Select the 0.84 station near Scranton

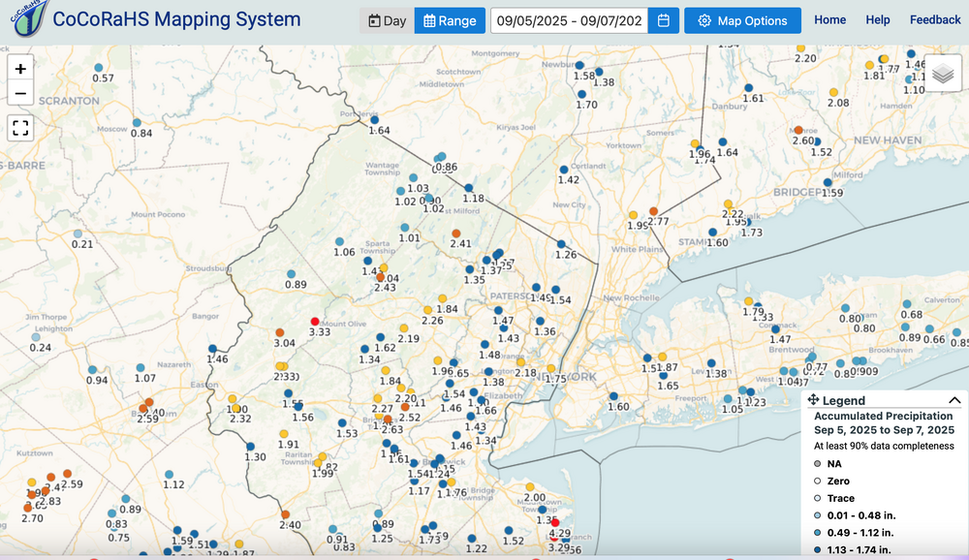click(x=137, y=122)
